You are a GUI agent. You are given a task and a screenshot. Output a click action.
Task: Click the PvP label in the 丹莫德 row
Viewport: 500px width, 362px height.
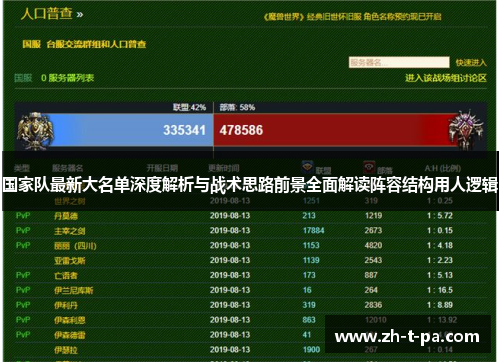[23, 216]
